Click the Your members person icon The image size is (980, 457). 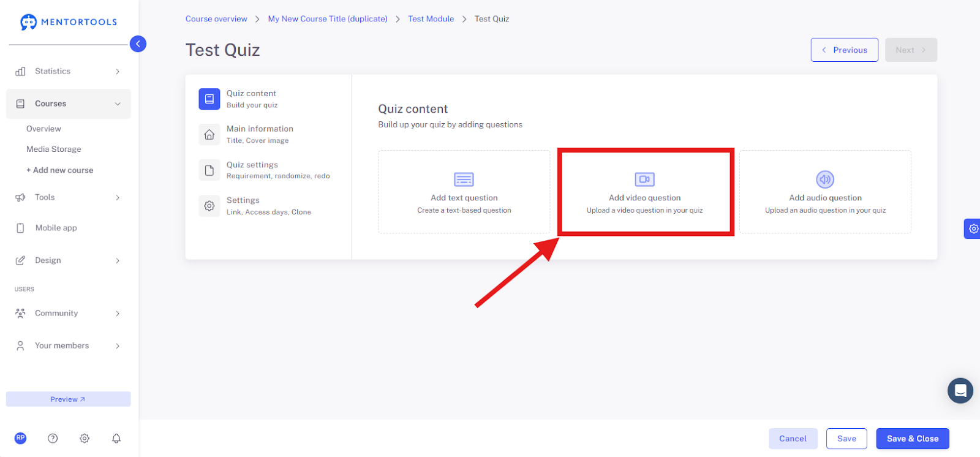[20, 346]
